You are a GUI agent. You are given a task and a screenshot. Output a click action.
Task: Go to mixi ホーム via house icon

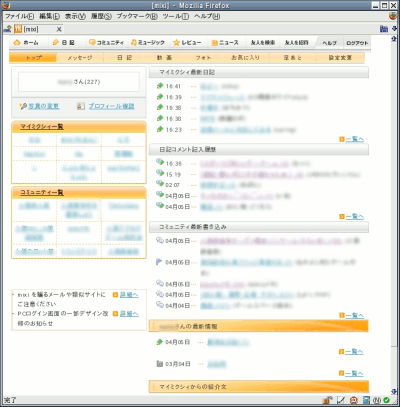pos(17,43)
